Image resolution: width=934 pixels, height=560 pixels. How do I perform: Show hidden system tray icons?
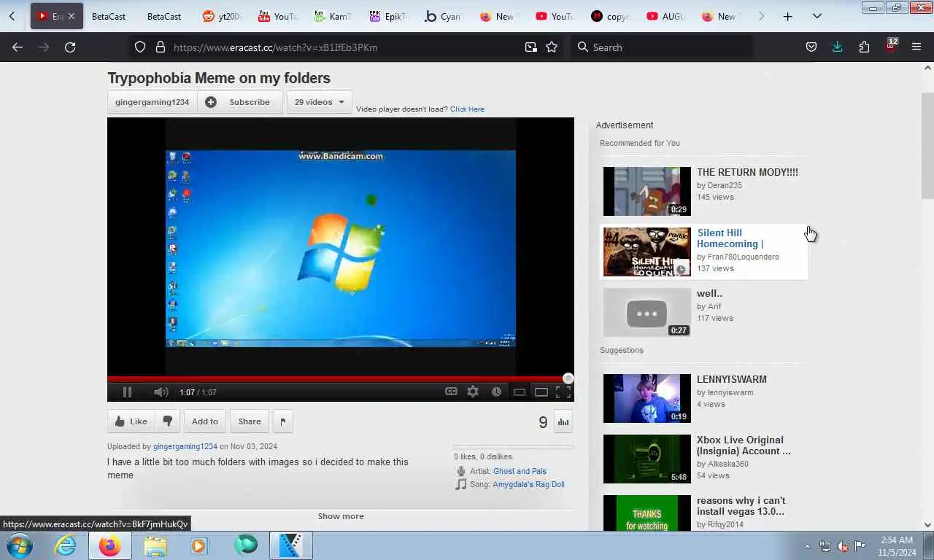point(807,546)
